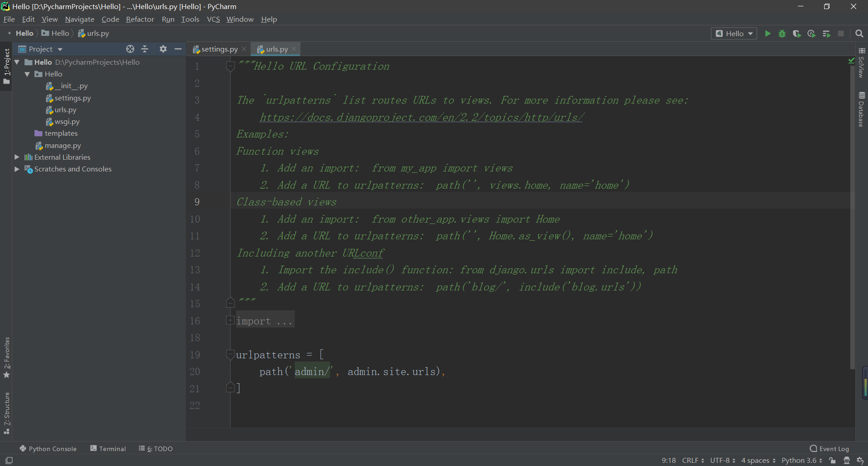The height and width of the screenshot is (466, 868).
Task: Click the green inspection checkmark
Action: coord(852,61)
